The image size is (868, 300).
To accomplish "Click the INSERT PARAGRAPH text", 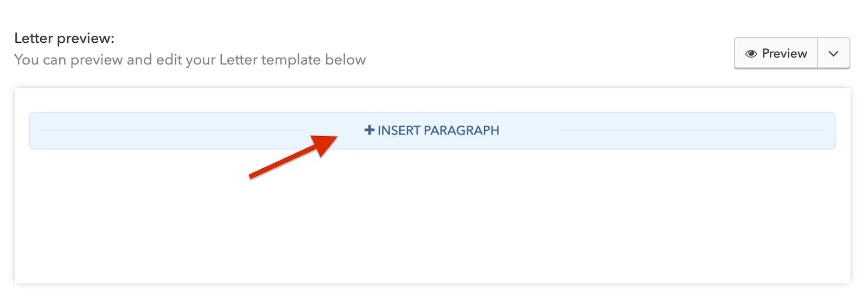I will tap(438, 131).
